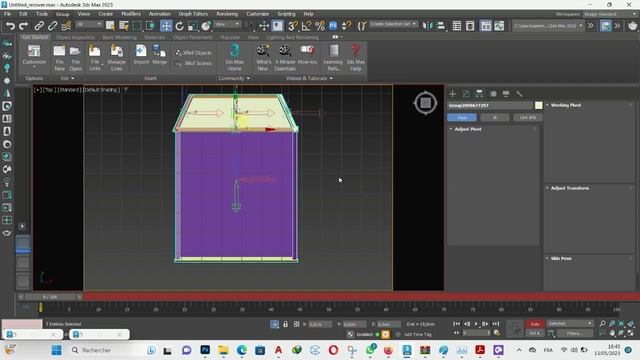Open the Motion command panel tab
Image resolution: width=640 pixels, height=360 pixels.
click(493, 94)
